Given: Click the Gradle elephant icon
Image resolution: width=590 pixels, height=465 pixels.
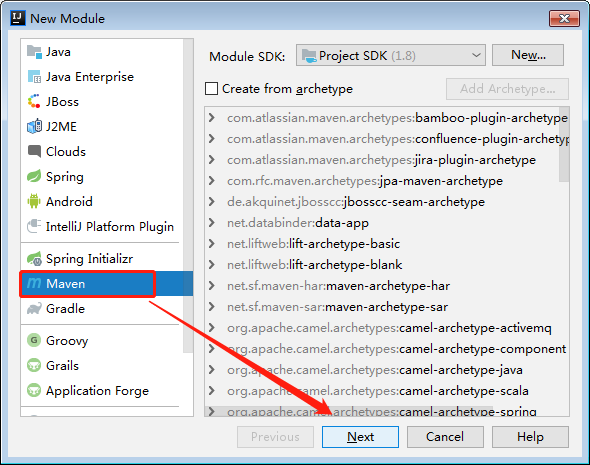Looking at the screenshot, I should tap(34, 308).
